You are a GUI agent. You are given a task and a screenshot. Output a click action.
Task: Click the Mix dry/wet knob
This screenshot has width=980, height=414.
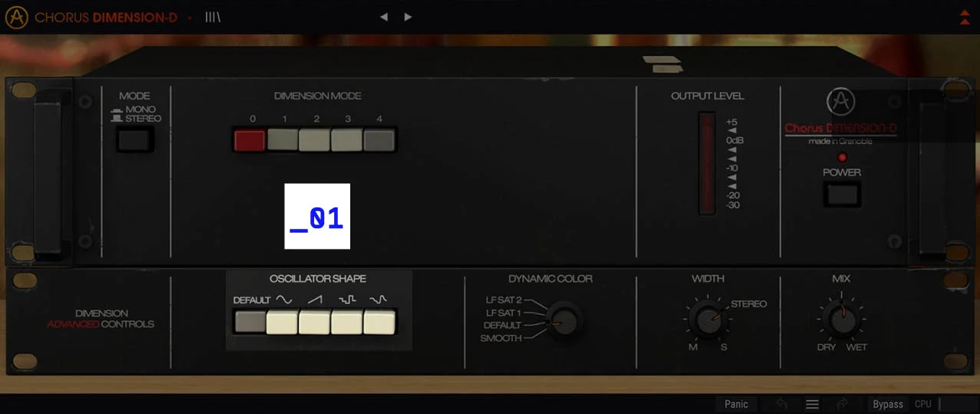842,320
